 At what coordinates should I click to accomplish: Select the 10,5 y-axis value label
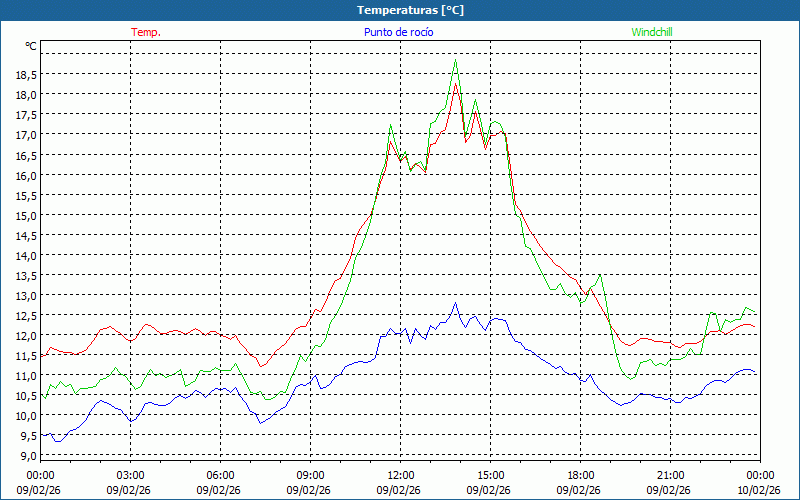point(26,395)
